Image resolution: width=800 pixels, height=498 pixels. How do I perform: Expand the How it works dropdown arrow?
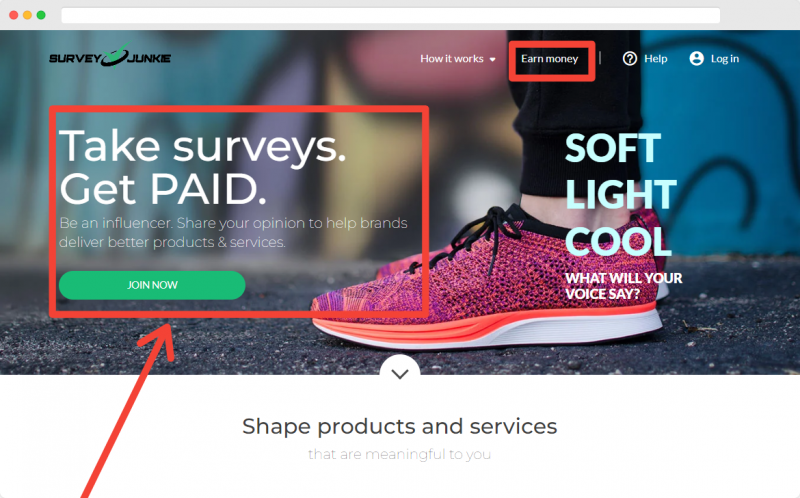[x=492, y=60]
